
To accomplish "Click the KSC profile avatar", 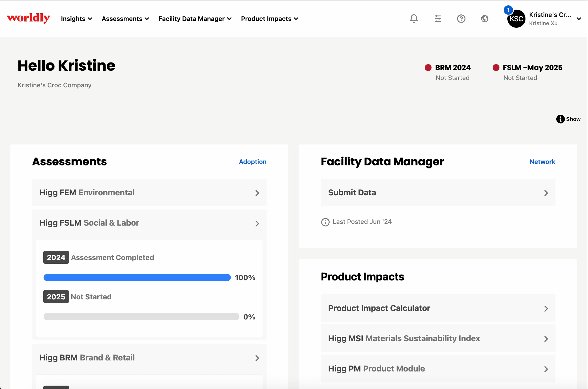I will (516, 19).
